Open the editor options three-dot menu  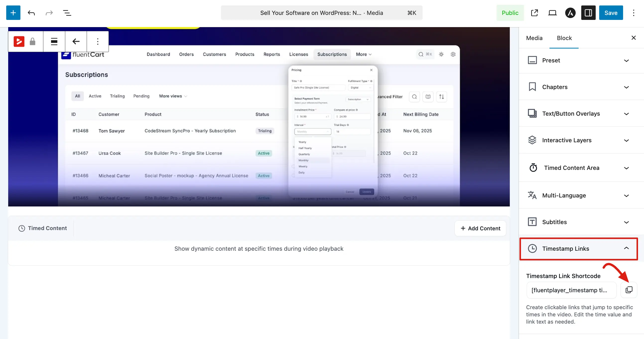[634, 13]
